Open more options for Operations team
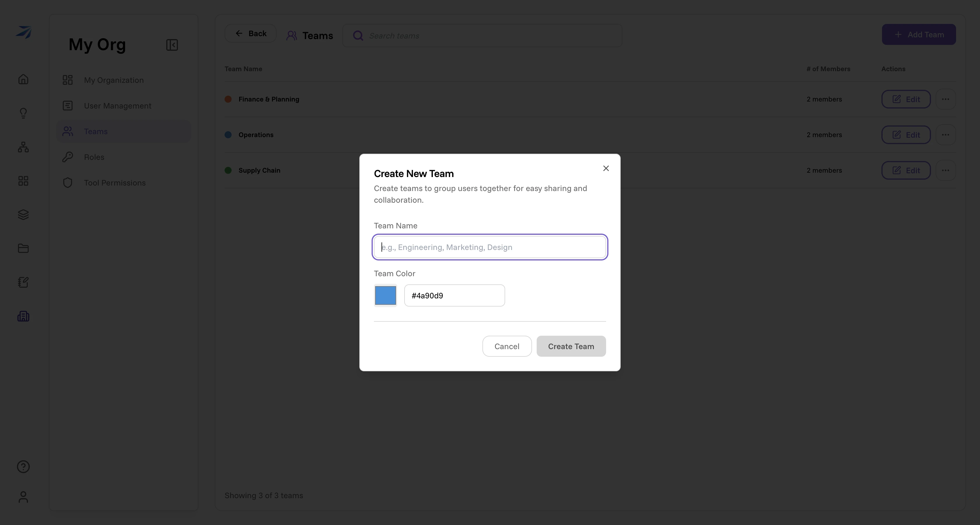The width and height of the screenshot is (980, 525). point(945,135)
